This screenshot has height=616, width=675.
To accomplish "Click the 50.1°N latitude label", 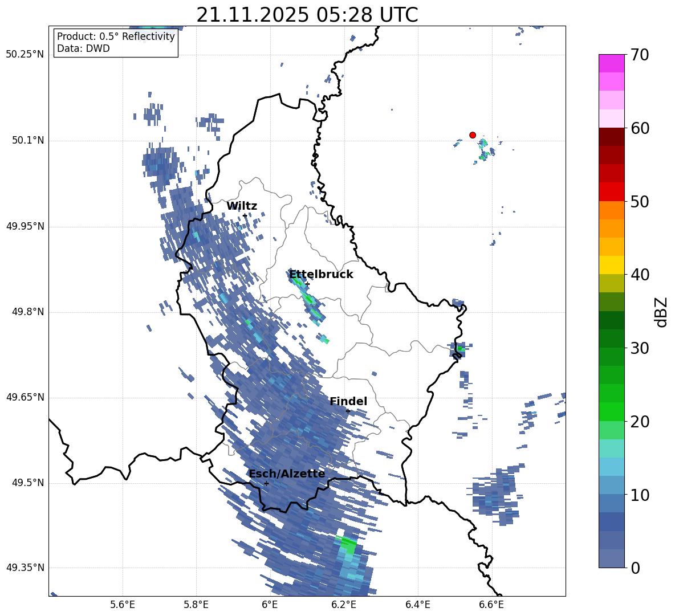I will pyautogui.click(x=28, y=141).
